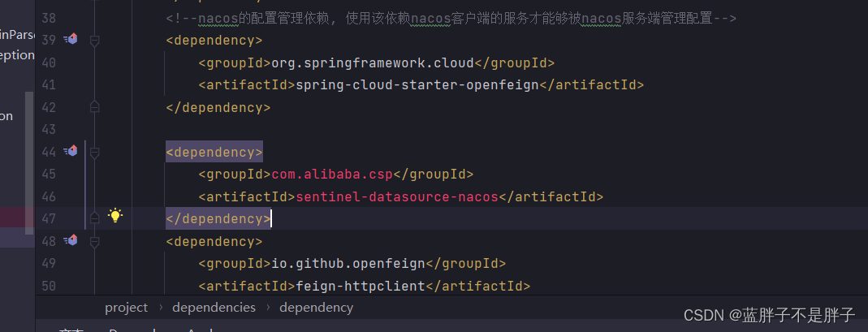The width and height of the screenshot is (868, 332).
Task: Click opening dependency tag on line 39
Action: coord(214,41)
